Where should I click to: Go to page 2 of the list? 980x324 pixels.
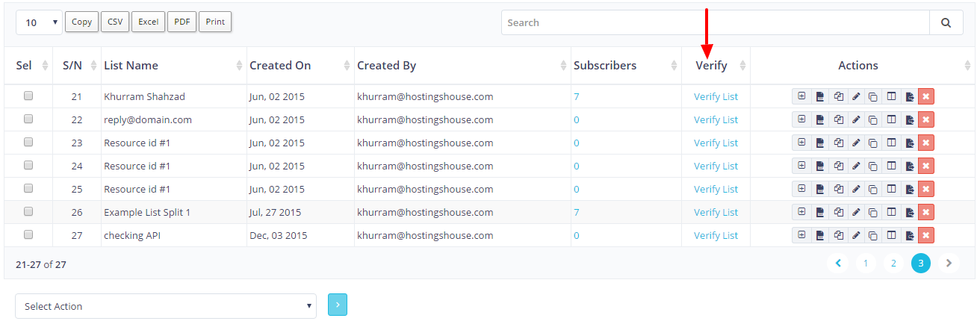point(893,264)
